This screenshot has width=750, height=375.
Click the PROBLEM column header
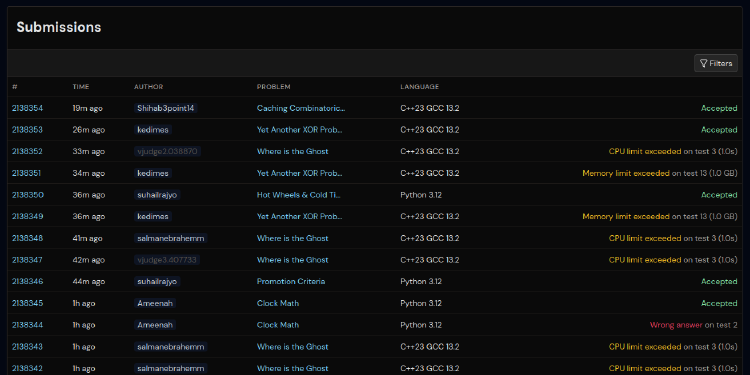click(x=274, y=87)
